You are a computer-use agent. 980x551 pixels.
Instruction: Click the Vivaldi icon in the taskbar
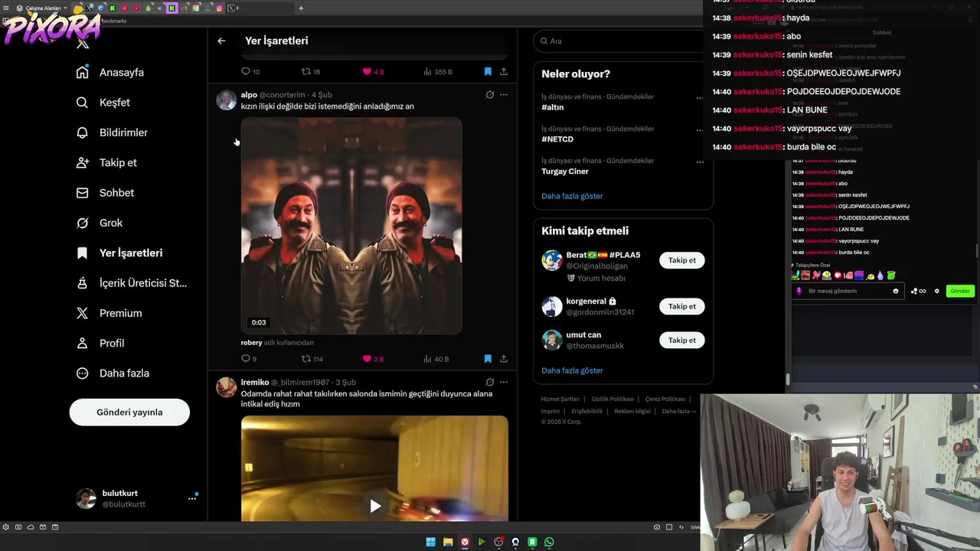click(464, 542)
